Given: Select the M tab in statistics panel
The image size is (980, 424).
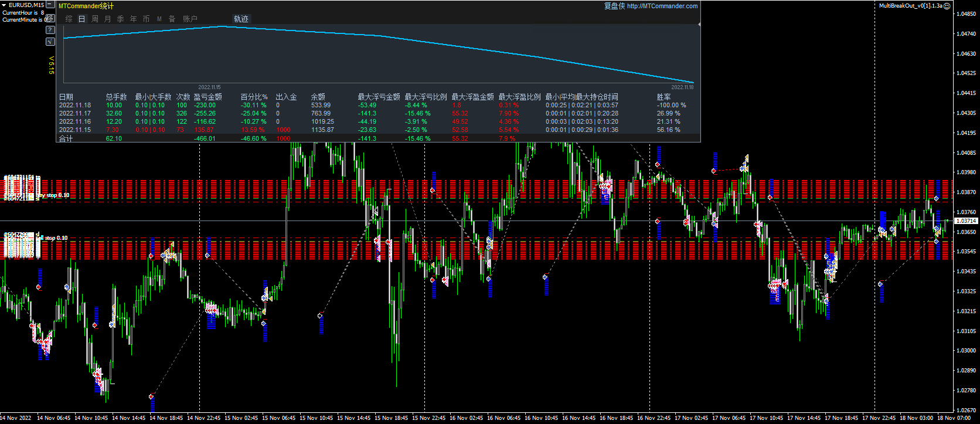Looking at the screenshot, I should tap(159, 19).
